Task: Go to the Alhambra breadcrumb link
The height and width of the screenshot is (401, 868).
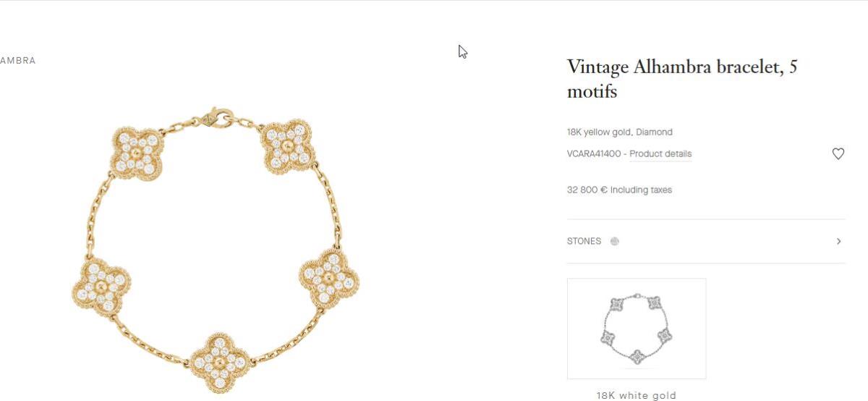Action: (x=17, y=61)
